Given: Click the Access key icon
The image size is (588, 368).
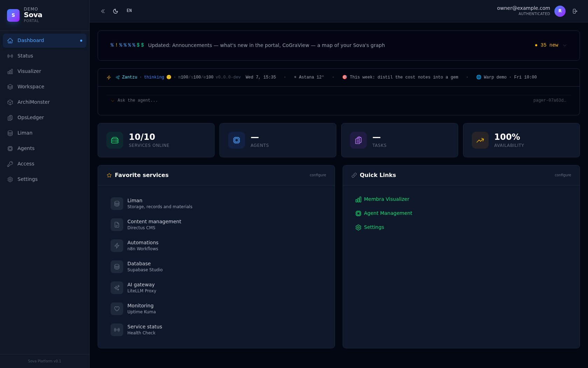Looking at the screenshot, I should [10, 164].
